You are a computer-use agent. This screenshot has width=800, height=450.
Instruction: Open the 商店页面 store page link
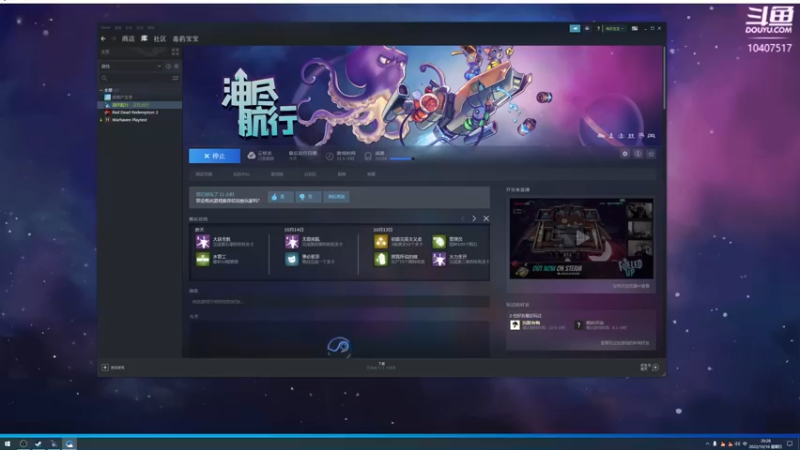[204, 174]
